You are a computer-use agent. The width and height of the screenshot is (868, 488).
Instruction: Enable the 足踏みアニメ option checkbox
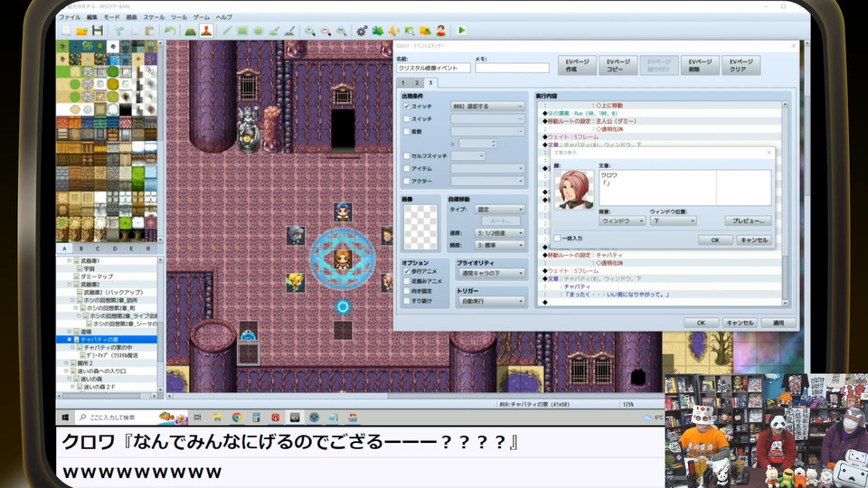(406, 282)
